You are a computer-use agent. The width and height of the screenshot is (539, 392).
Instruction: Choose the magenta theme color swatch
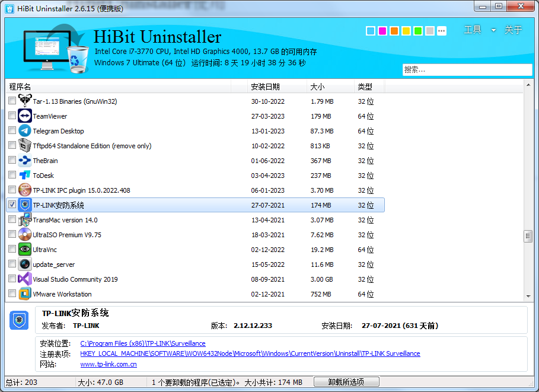(x=382, y=31)
